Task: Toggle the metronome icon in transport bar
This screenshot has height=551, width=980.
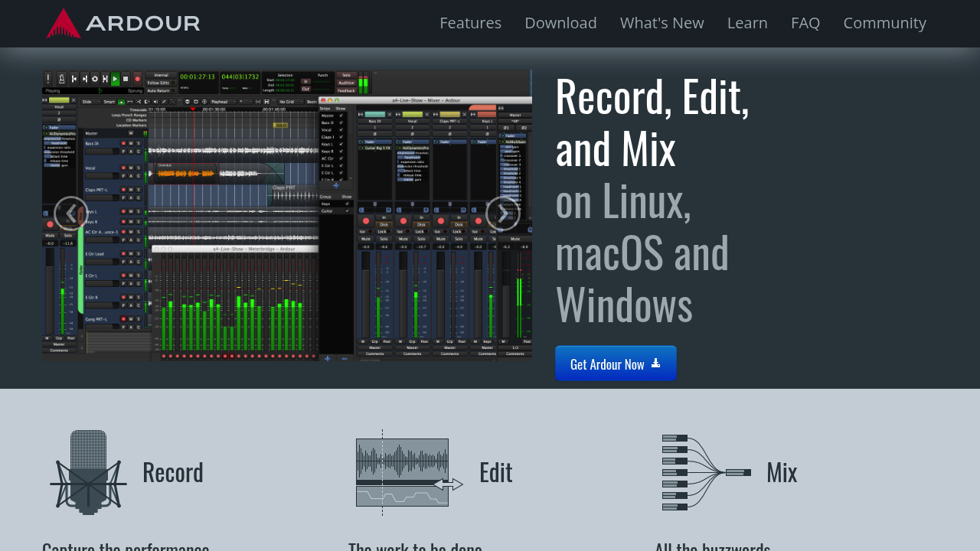Action: pos(61,79)
